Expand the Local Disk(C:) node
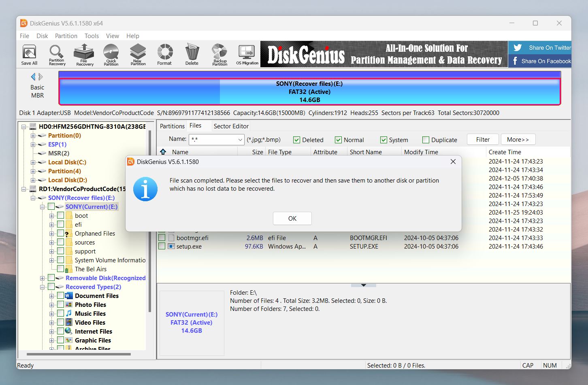Image resolution: width=588 pixels, height=385 pixels. point(33,162)
